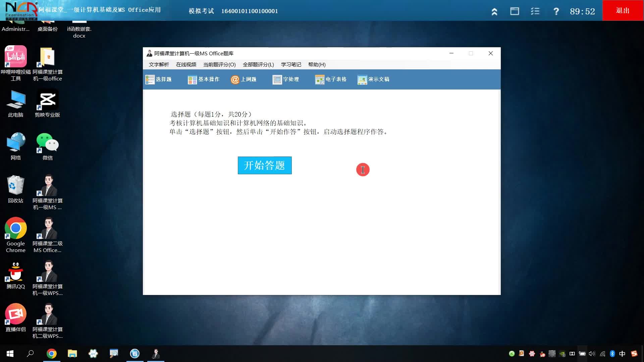The height and width of the screenshot is (362, 644).
Task: Close the 阿福课堂计算机一级MS Office题库 window
Action: [x=491, y=53]
